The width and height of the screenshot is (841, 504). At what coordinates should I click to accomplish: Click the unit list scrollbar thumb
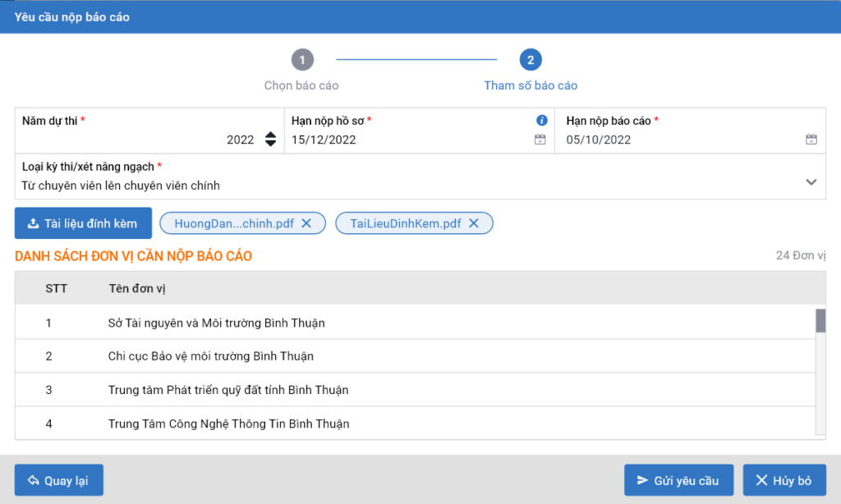click(x=820, y=321)
